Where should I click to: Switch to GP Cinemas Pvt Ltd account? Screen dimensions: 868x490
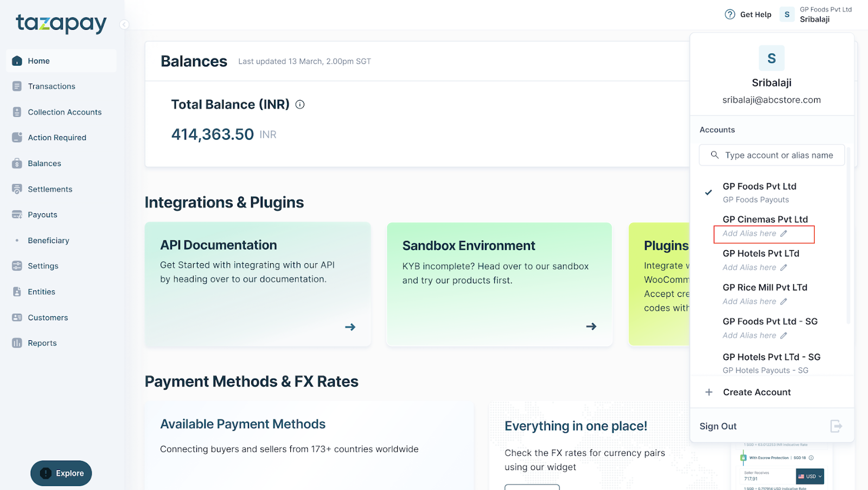(765, 219)
